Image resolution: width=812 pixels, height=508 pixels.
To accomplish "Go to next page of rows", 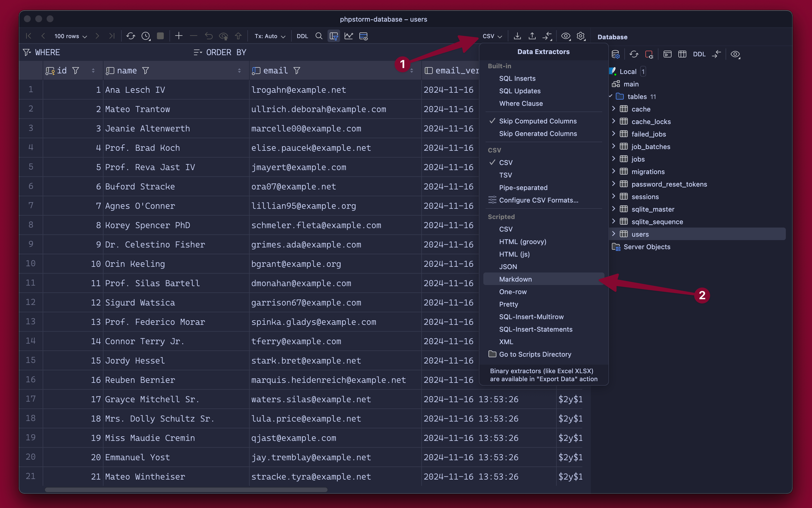I will (x=98, y=36).
